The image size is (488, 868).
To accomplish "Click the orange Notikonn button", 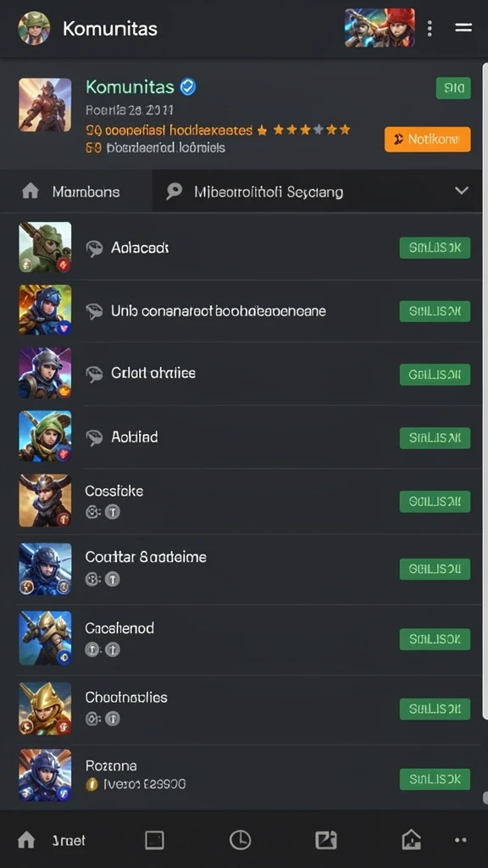I will [428, 140].
